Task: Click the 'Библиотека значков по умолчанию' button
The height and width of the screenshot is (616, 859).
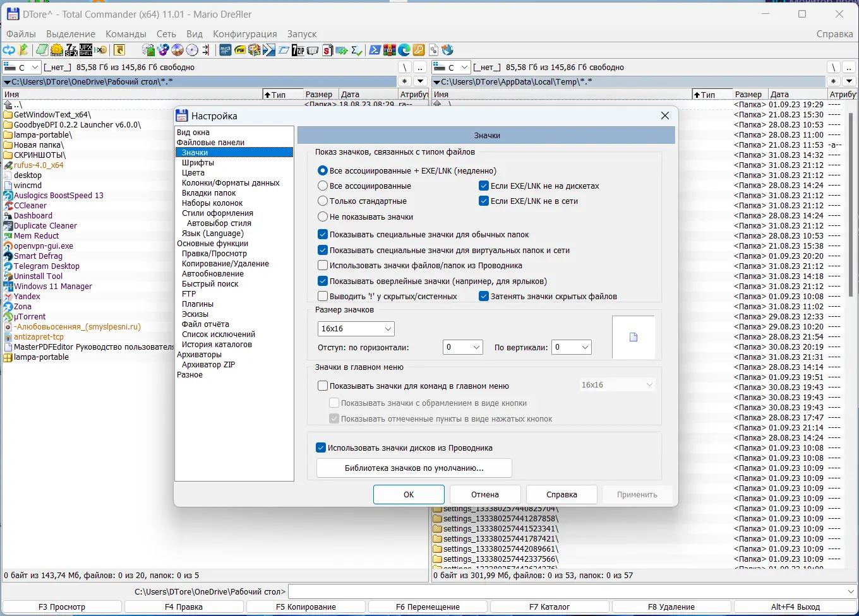Action: point(414,468)
